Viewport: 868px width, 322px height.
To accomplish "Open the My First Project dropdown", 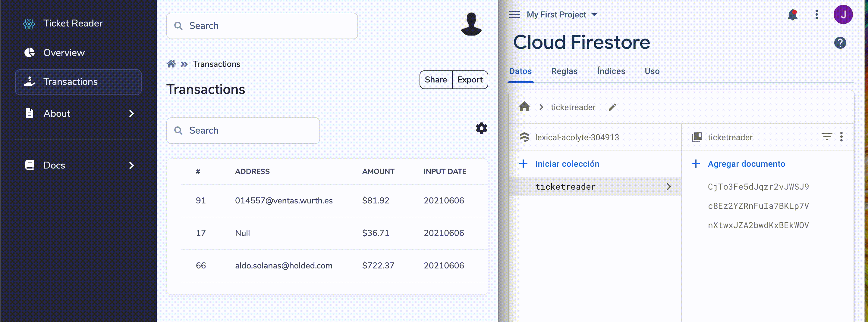I will point(562,15).
